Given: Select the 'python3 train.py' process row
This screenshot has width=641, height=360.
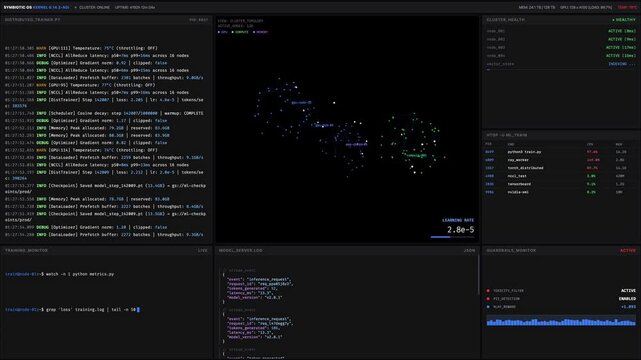Looking at the screenshot, I should click(x=561, y=152).
